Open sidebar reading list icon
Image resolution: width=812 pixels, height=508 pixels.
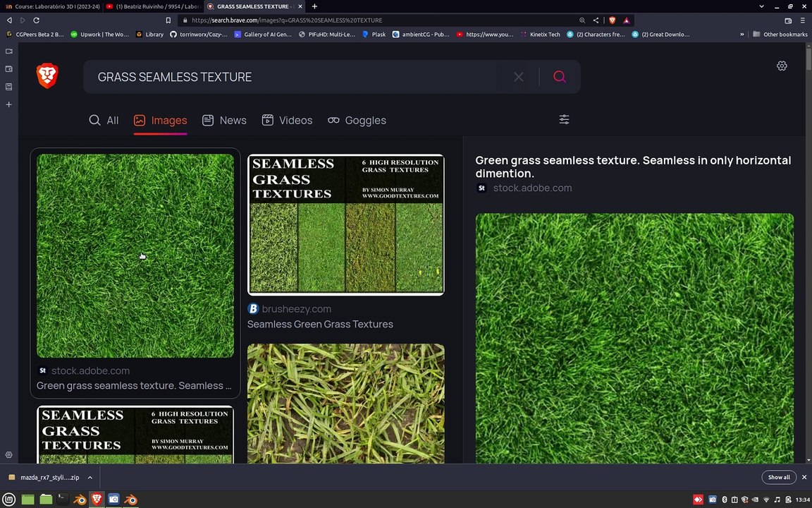[8, 87]
